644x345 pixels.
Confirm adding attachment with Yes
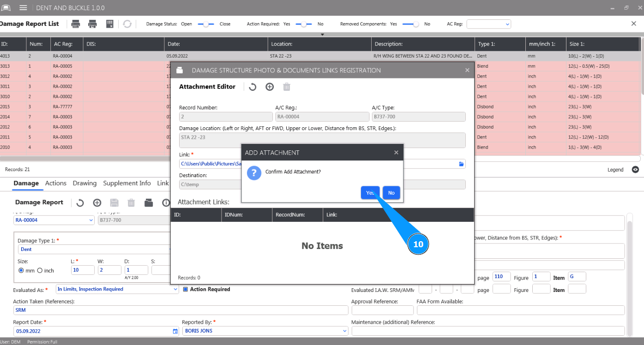(370, 193)
